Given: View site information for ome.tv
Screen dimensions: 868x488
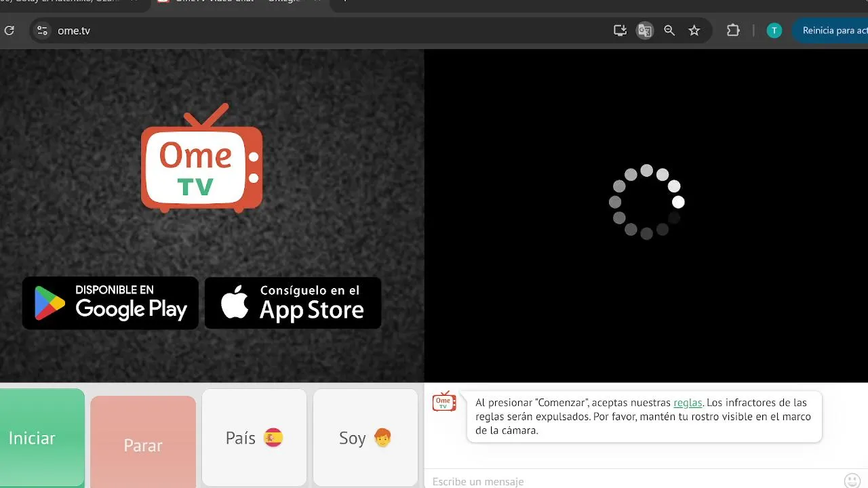Looking at the screenshot, I should (x=42, y=30).
